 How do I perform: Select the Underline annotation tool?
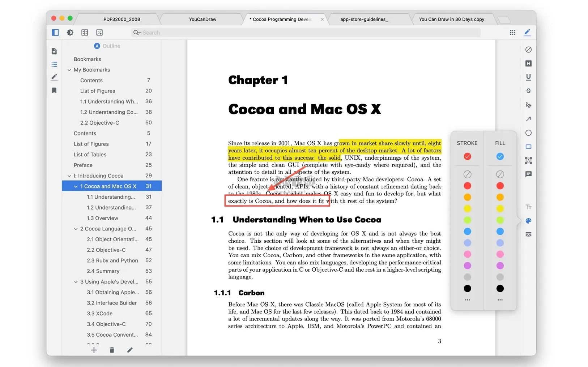[x=528, y=77]
